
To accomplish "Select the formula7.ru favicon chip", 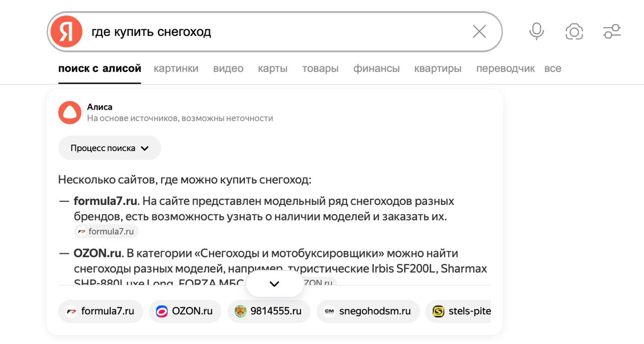I will [71, 311].
